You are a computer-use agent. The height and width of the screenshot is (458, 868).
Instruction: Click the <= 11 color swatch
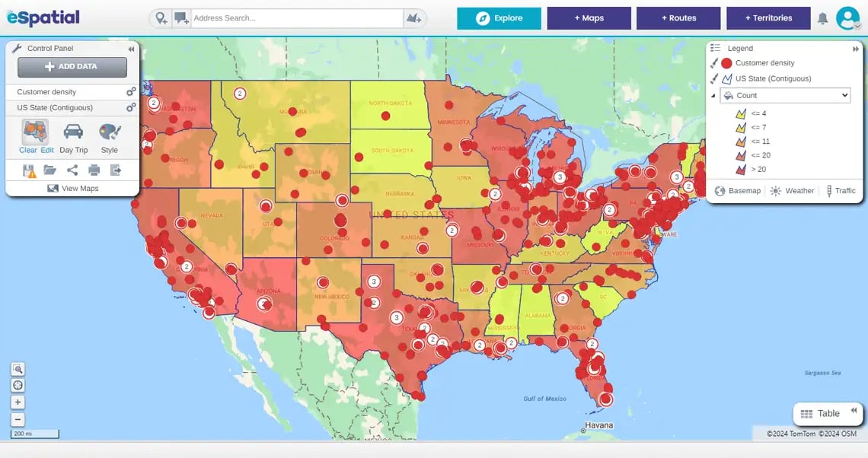coord(741,142)
